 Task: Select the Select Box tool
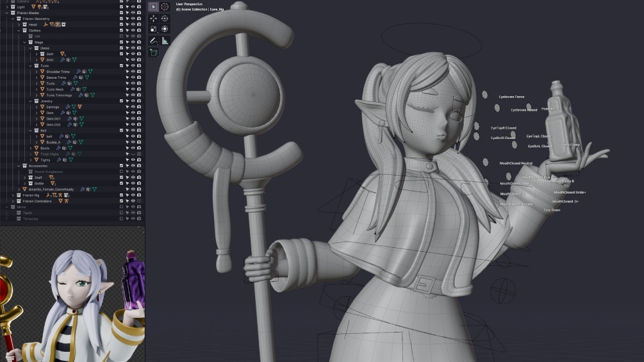point(153,6)
